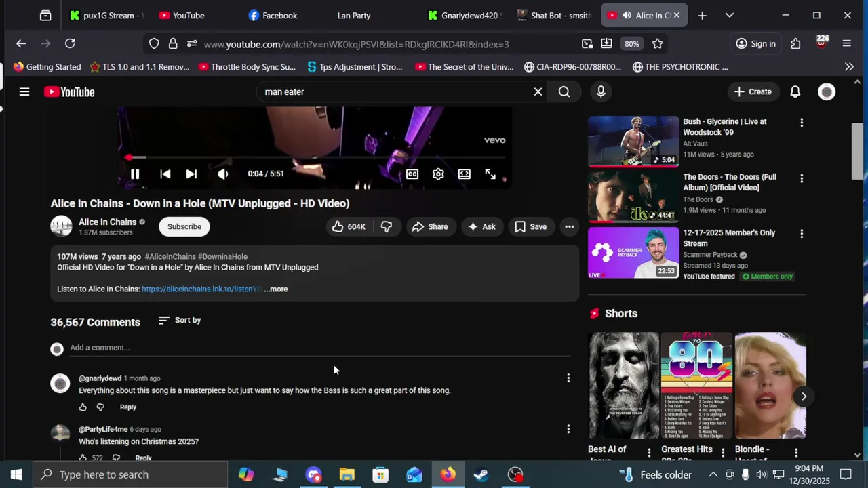The image size is (868, 488).
Task: Open options menu for @gnarlydewd comment
Action: [568, 378]
